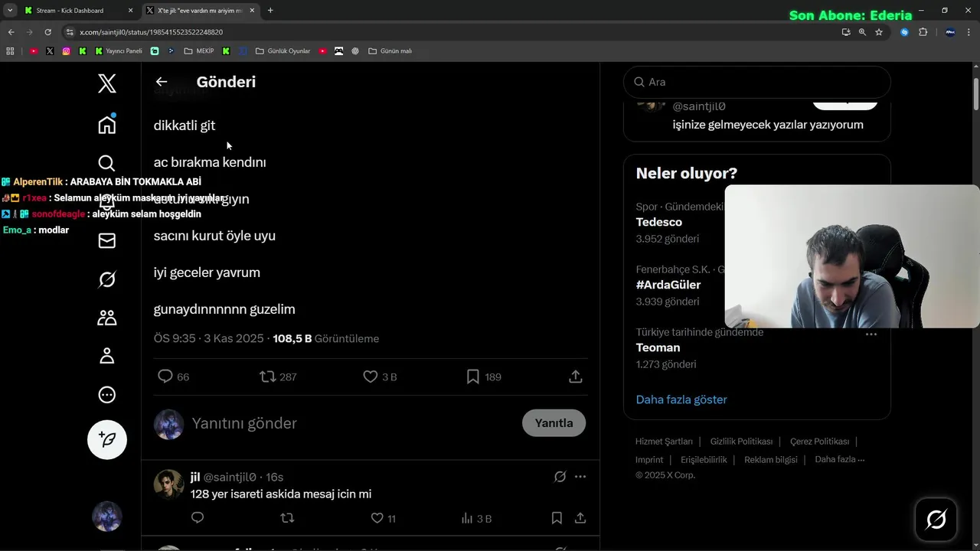Open the #ArdaGüler trend

tap(668, 285)
